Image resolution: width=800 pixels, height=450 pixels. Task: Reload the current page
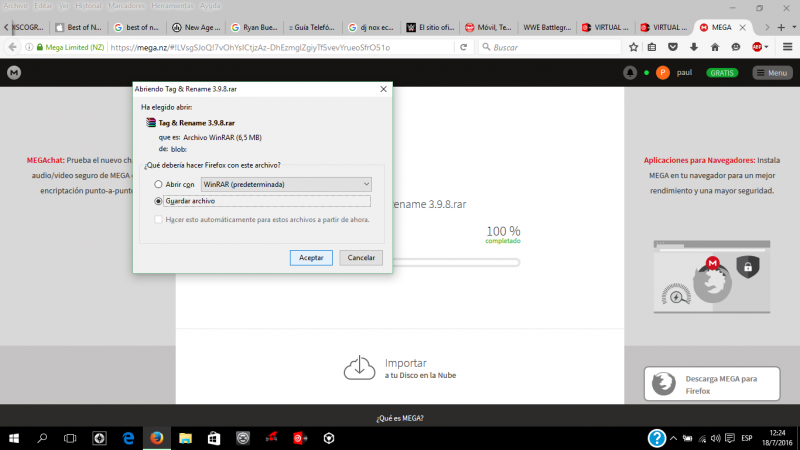pos(463,47)
